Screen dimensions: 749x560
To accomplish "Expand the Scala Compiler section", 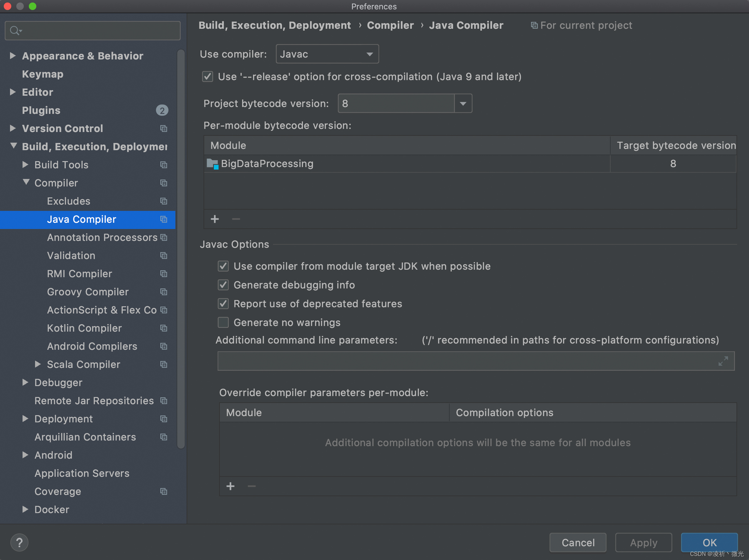I will pos(37,365).
